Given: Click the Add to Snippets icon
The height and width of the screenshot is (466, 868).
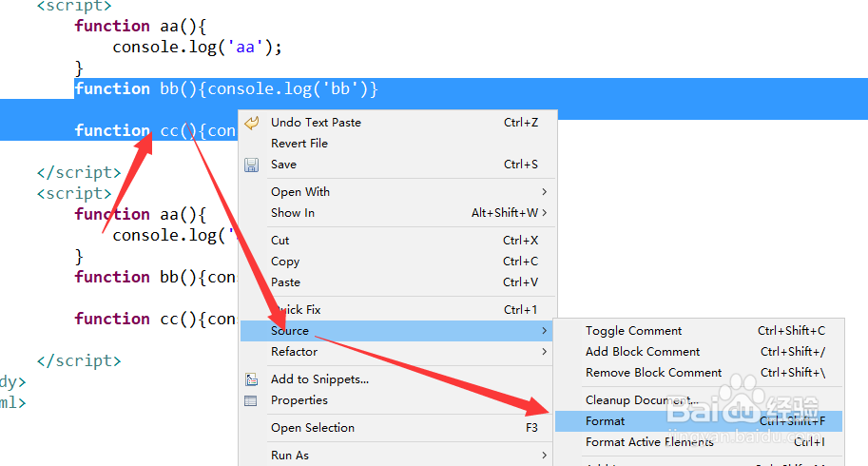Looking at the screenshot, I should click(251, 379).
